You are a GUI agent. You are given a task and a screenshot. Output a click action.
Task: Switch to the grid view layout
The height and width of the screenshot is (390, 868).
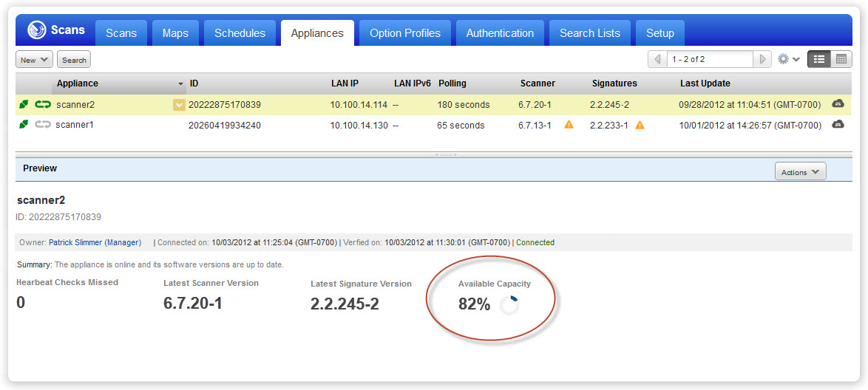coord(841,59)
